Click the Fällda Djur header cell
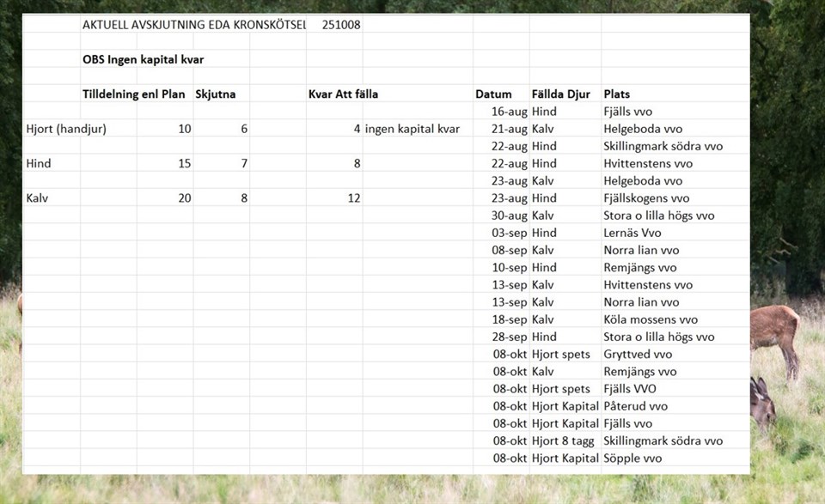 pyautogui.click(x=564, y=94)
